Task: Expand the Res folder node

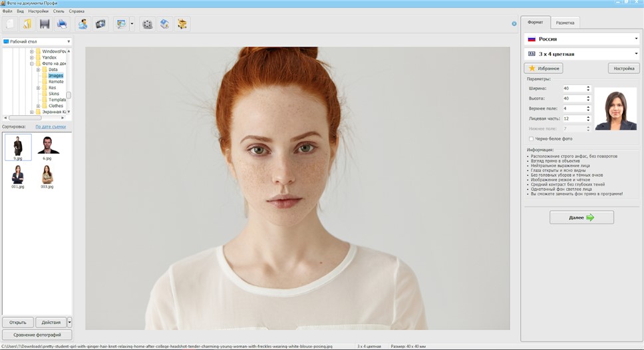Action: point(38,88)
